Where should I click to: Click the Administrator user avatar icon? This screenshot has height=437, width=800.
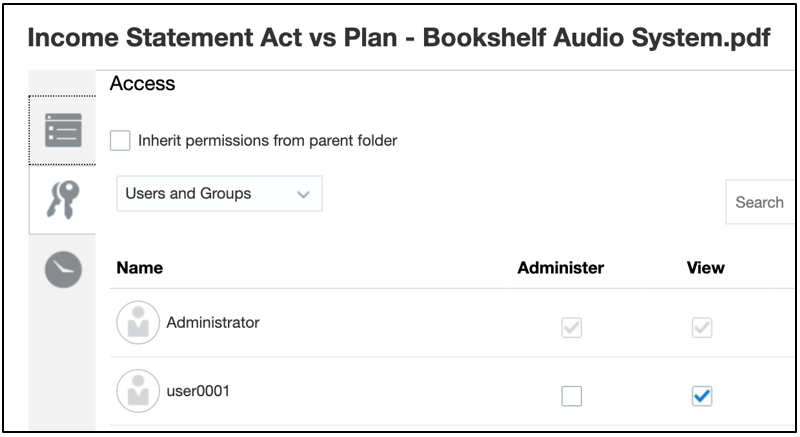pyautogui.click(x=138, y=323)
